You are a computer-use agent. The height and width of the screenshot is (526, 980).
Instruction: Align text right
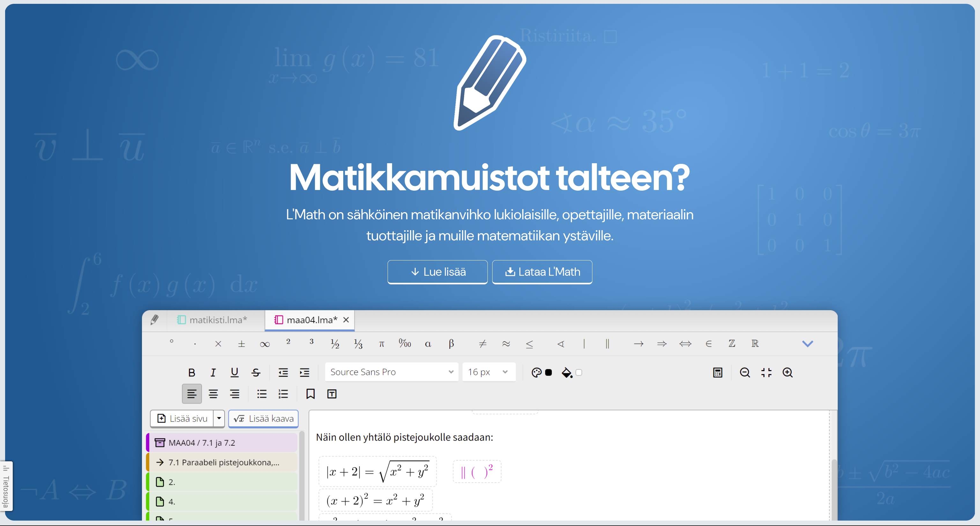(x=234, y=394)
